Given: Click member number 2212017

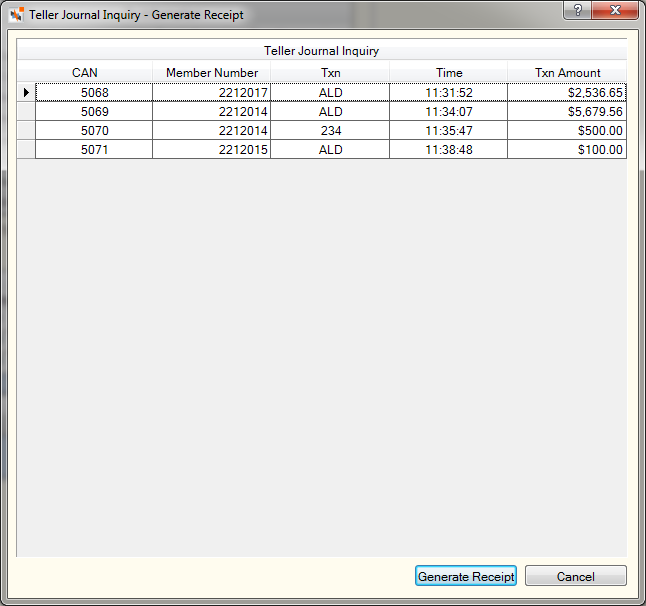Looking at the screenshot, I should [212, 92].
